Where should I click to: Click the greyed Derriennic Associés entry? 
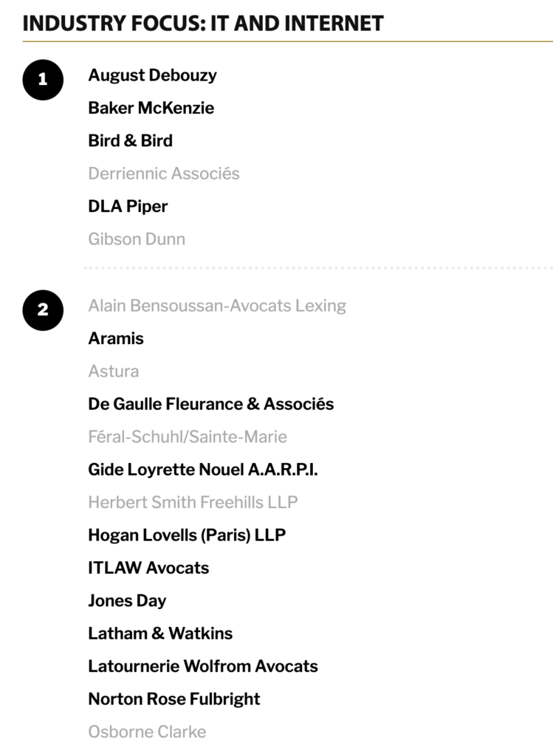164,173
